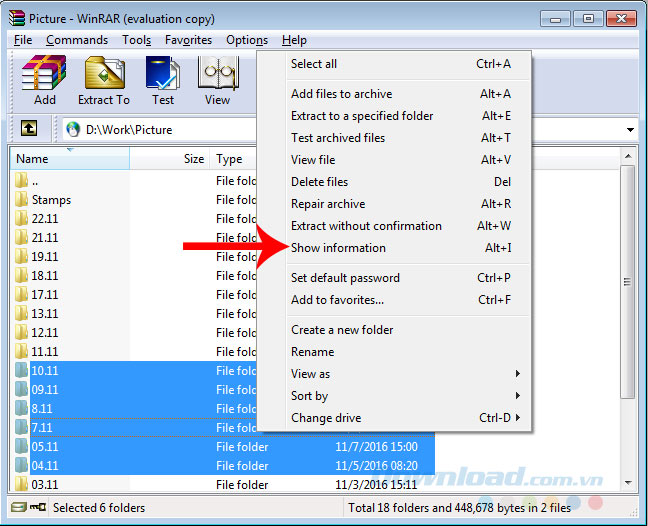648x526 pixels.
Task: Click the file list vertical scrollbar
Action: pyautogui.click(x=627, y=330)
